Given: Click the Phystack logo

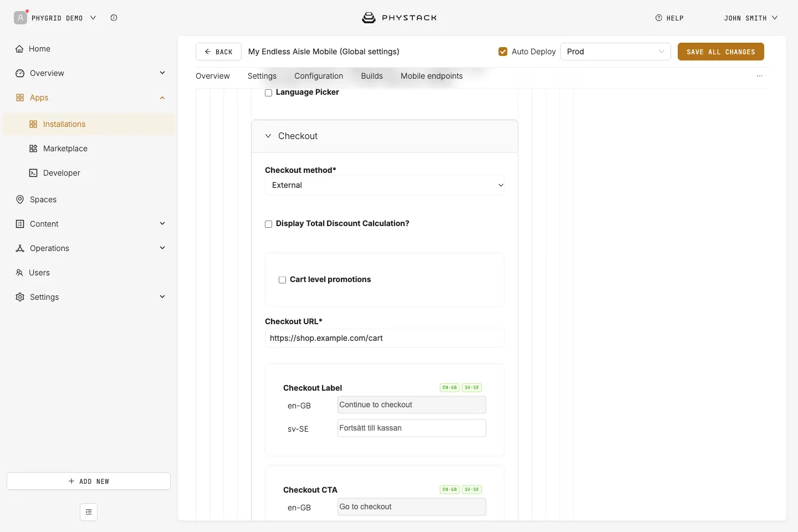Looking at the screenshot, I should click(x=399, y=18).
